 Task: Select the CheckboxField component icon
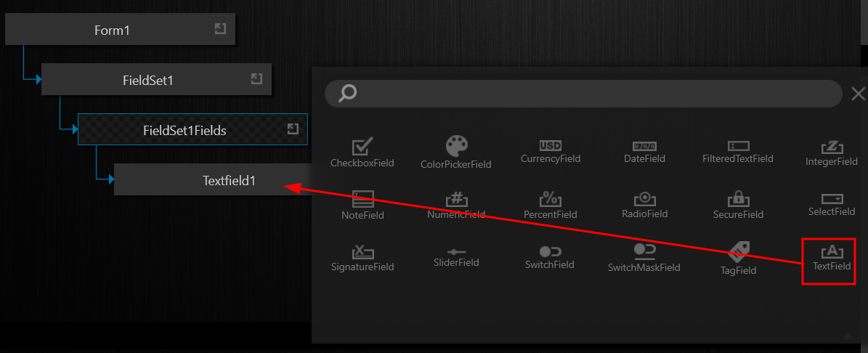tap(362, 147)
